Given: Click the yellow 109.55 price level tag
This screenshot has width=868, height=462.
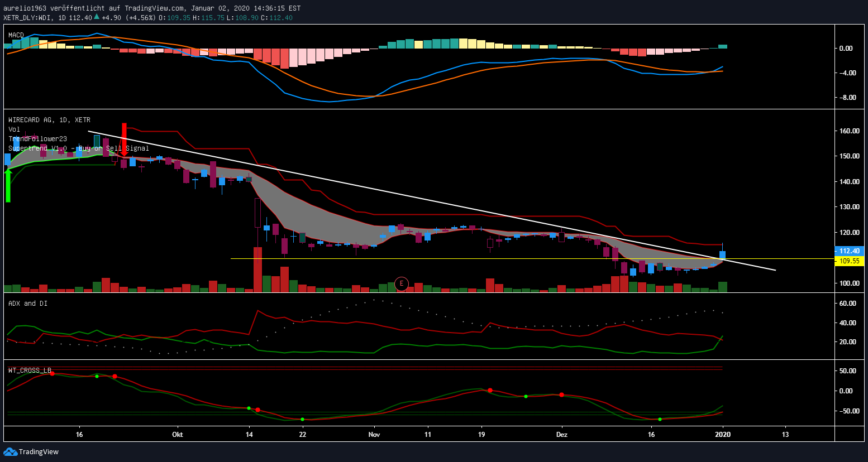Looking at the screenshot, I should tap(849, 261).
